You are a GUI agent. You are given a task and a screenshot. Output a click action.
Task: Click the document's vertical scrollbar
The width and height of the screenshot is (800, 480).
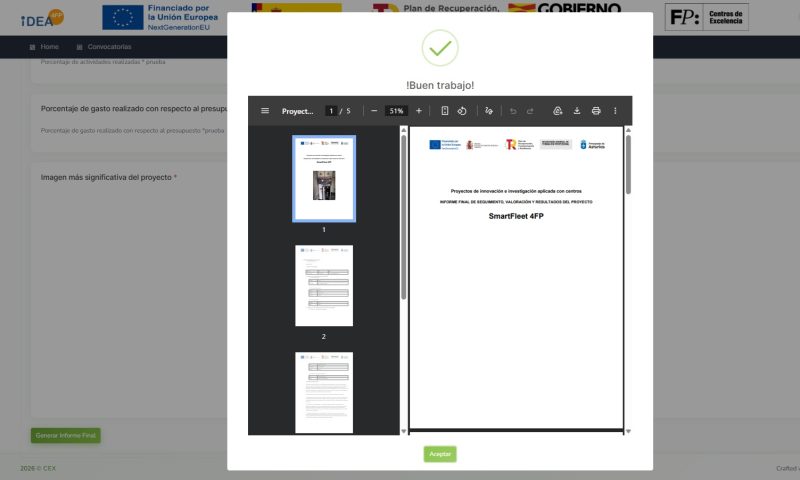pos(628,165)
